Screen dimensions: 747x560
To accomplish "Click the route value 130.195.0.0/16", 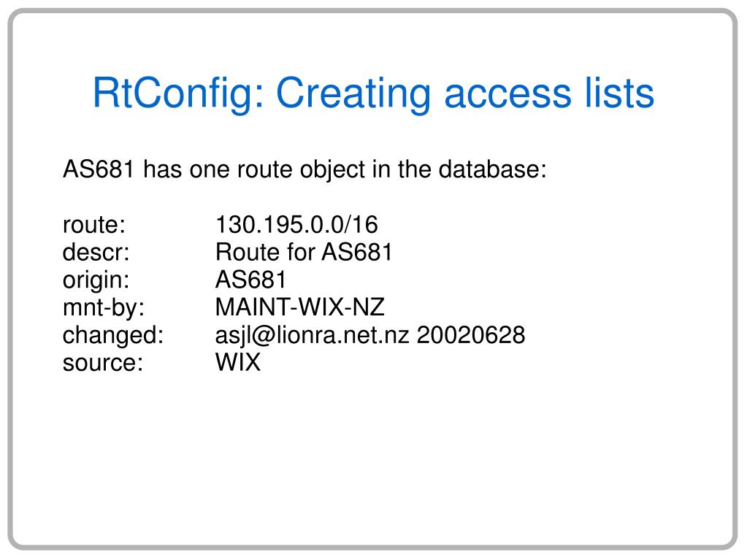I will [296, 224].
